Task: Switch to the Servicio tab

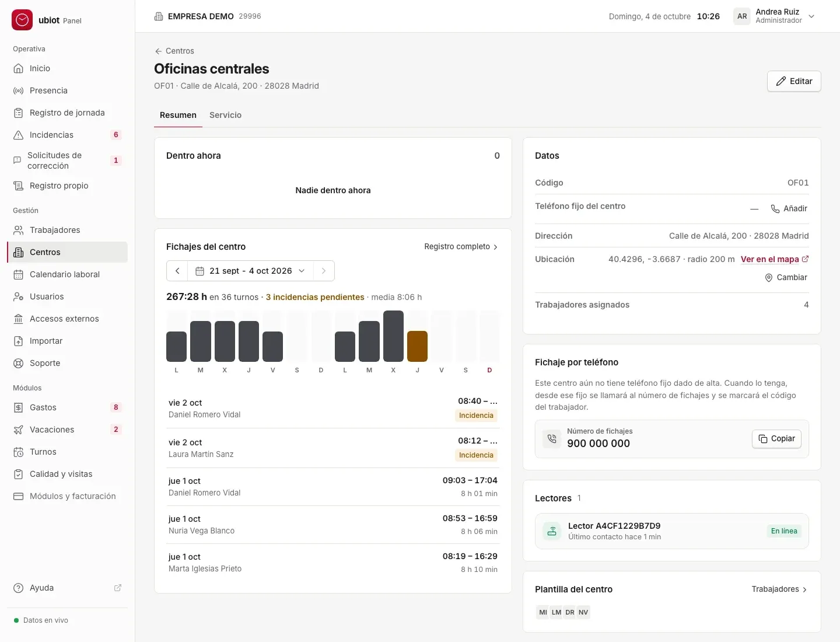Action: coord(225,115)
